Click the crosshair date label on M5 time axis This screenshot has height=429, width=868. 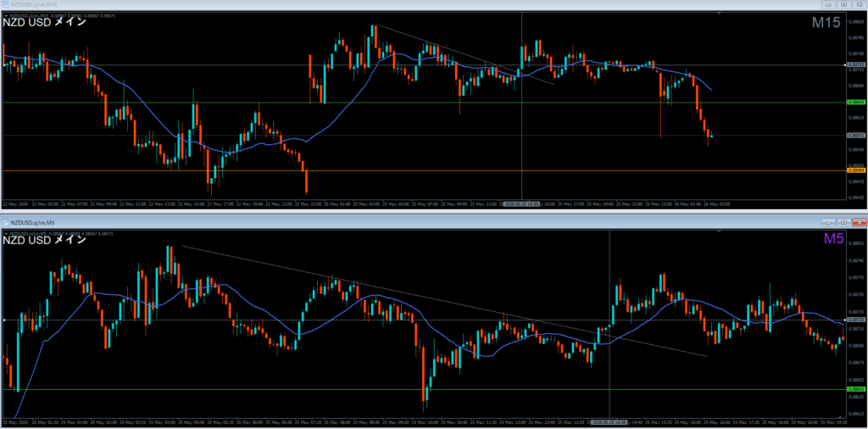[609, 422]
